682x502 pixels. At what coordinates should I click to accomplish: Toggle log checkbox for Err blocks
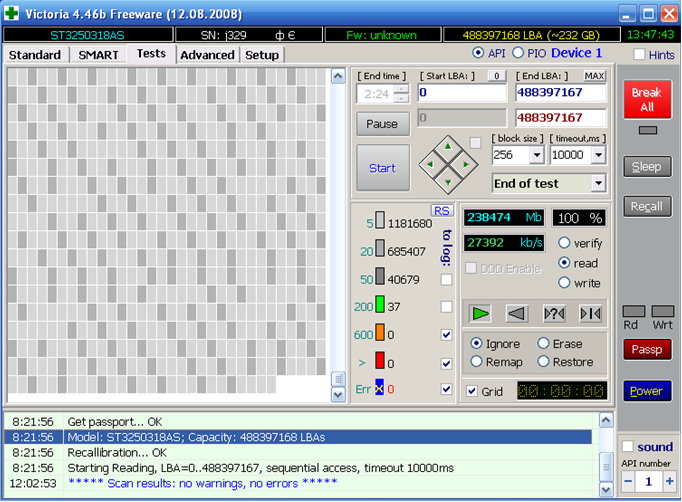[x=446, y=389]
